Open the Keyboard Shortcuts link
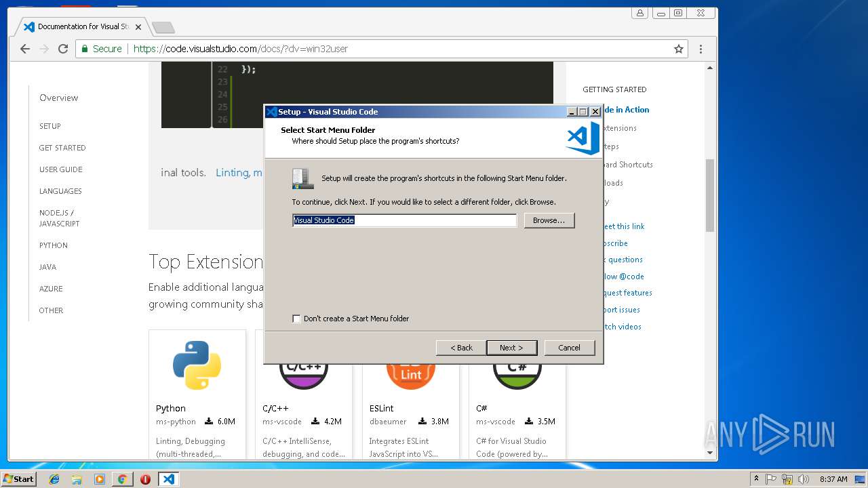The height and width of the screenshot is (488, 868). 627,165
